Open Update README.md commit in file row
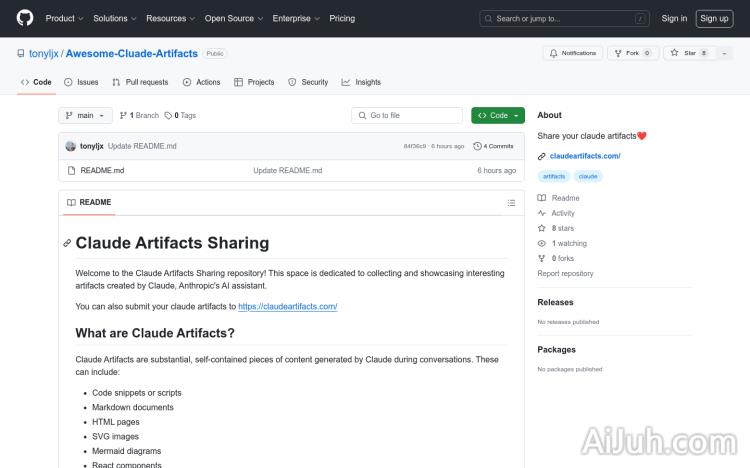The width and height of the screenshot is (750, 468). [x=288, y=170]
